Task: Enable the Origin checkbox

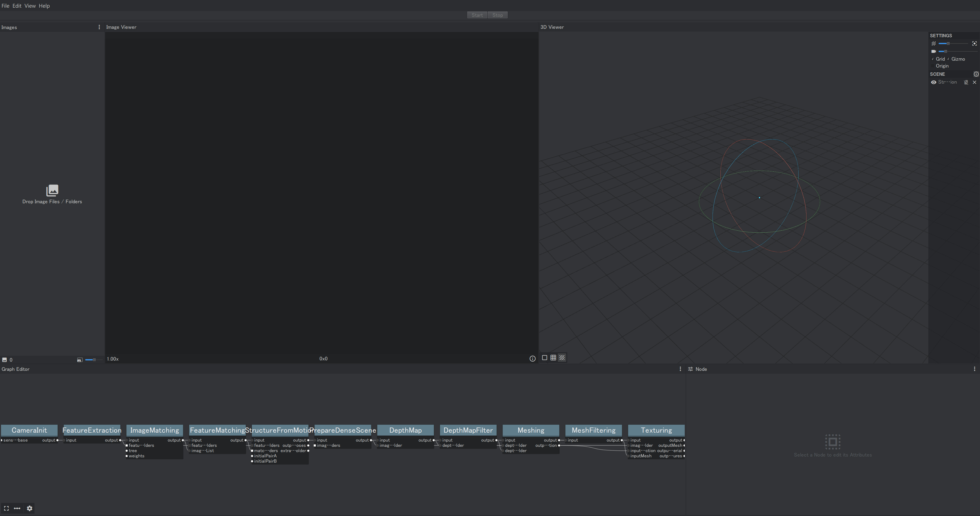Action: 940,66
